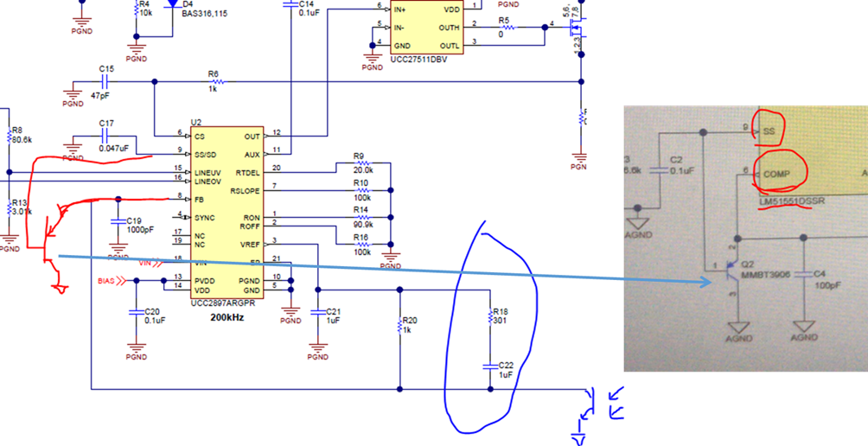The image size is (868, 446).
Task: Click the C22 capacitor symbol
Action: coord(489,366)
